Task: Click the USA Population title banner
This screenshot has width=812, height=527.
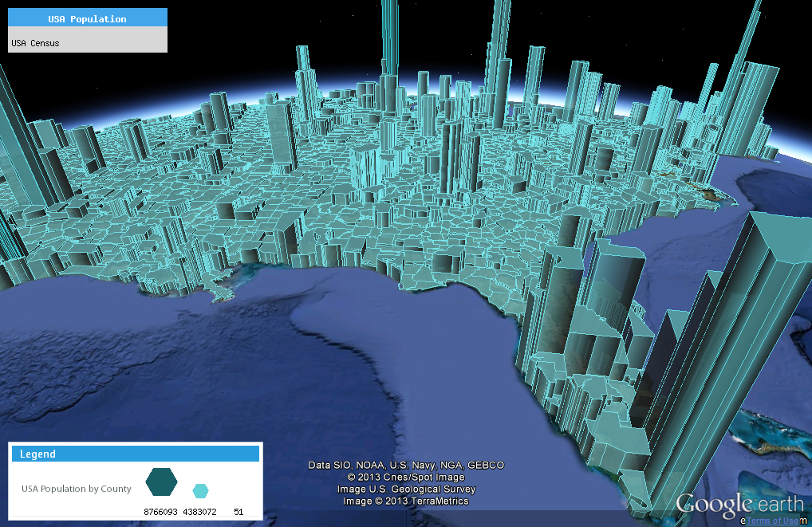Action: (88, 18)
